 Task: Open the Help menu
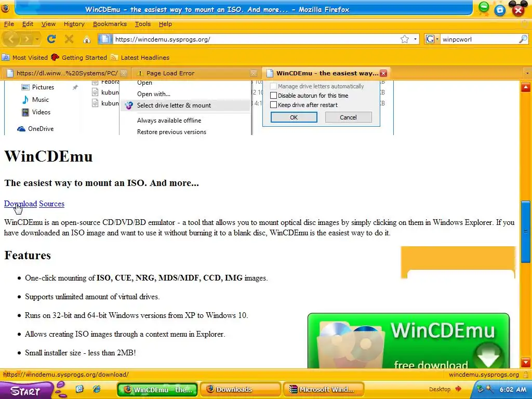[165, 24]
